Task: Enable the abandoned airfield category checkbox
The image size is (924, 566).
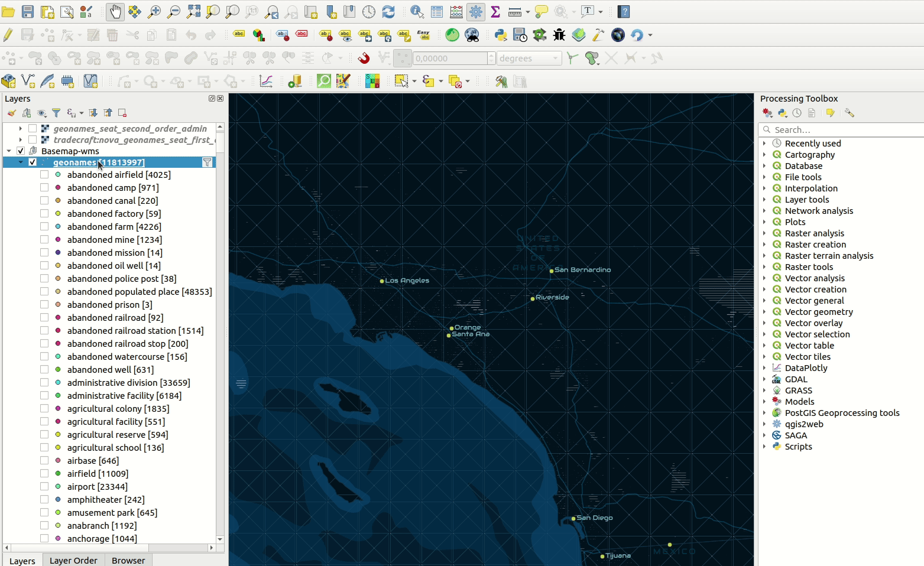Action: (45, 174)
